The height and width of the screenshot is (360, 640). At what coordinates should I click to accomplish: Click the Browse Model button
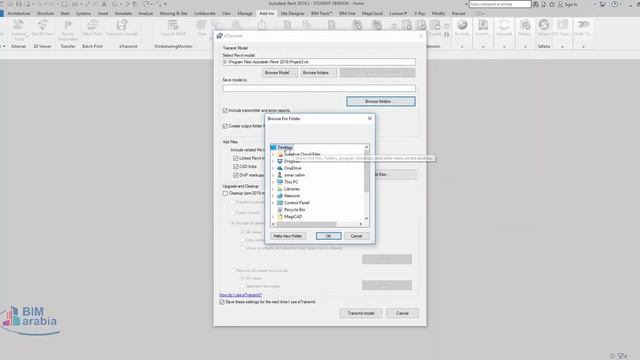click(x=280, y=73)
